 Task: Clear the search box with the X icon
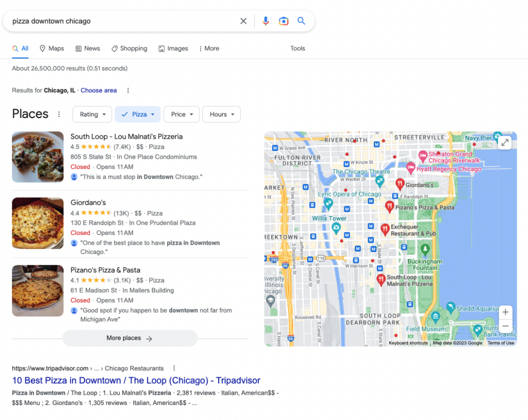pos(243,21)
